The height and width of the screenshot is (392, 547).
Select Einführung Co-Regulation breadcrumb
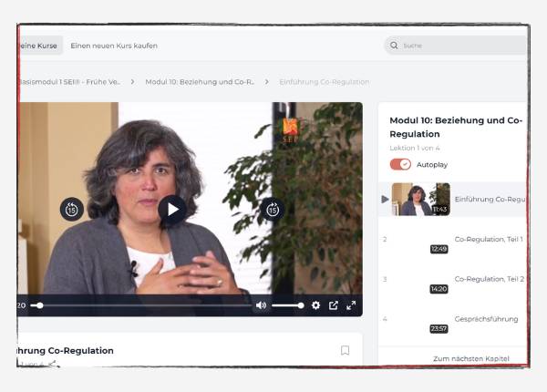pyautogui.click(x=324, y=82)
